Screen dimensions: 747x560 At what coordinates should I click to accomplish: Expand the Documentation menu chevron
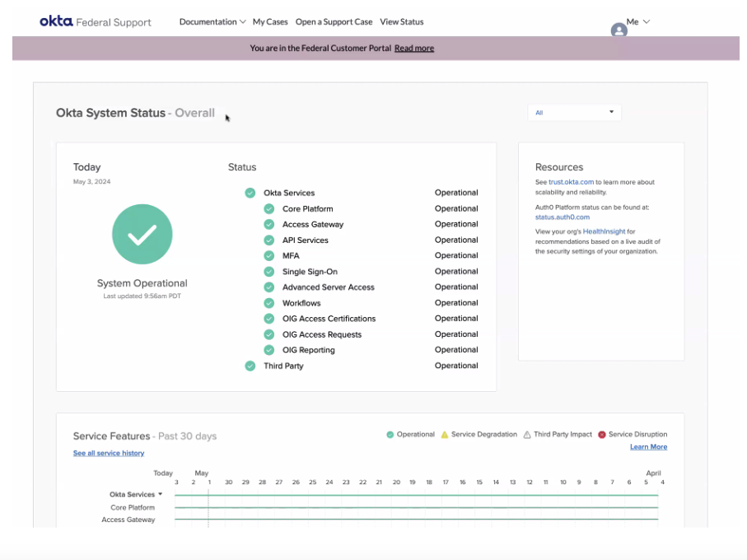[x=242, y=21]
